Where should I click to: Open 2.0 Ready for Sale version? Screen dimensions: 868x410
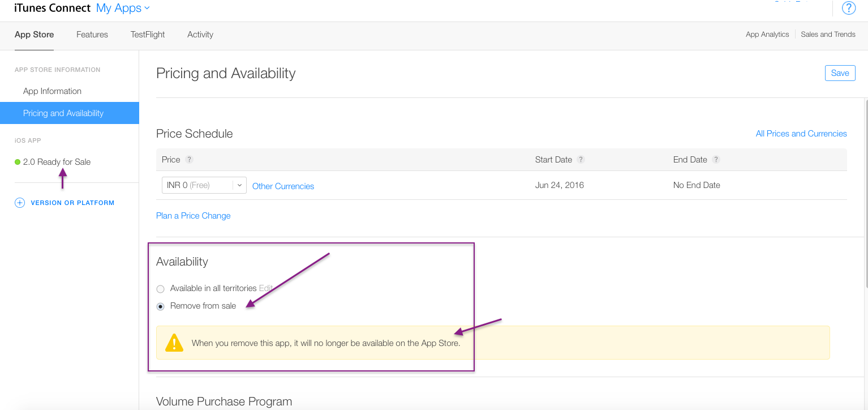click(x=57, y=162)
